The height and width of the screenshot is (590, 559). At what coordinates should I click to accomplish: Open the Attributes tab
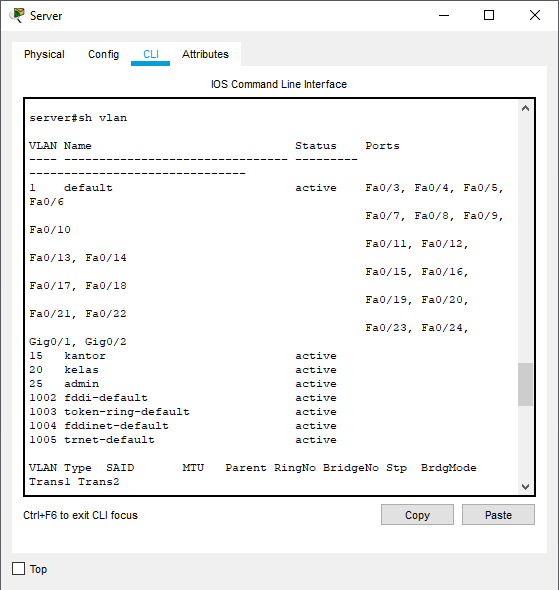coord(205,54)
